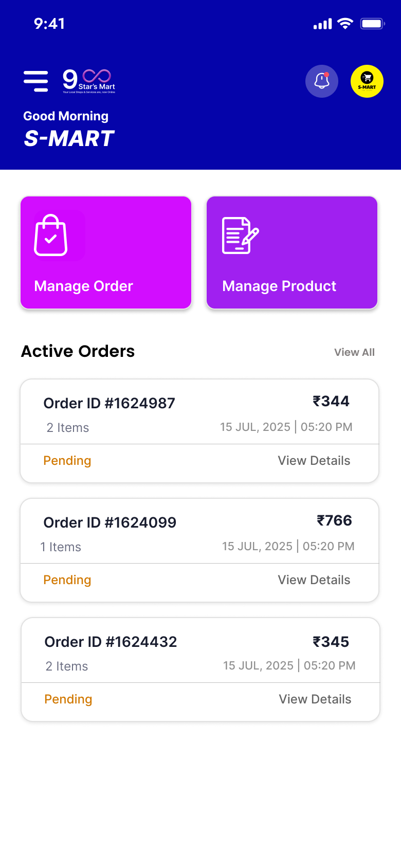Tap the 9 Star's Mart logo
401x868 pixels.
click(x=89, y=81)
